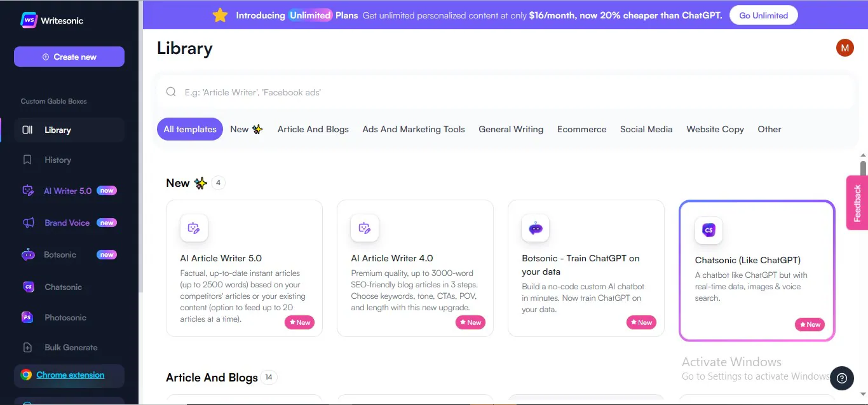
Task: Click the AI Article Writer 4.0 card icon
Action: click(365, 228)
